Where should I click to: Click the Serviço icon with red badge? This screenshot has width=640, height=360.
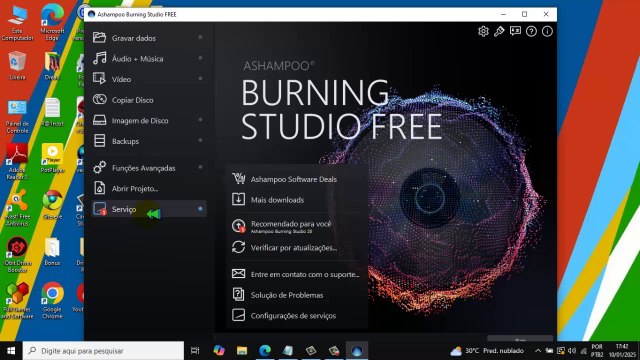(x=99, y=209)
